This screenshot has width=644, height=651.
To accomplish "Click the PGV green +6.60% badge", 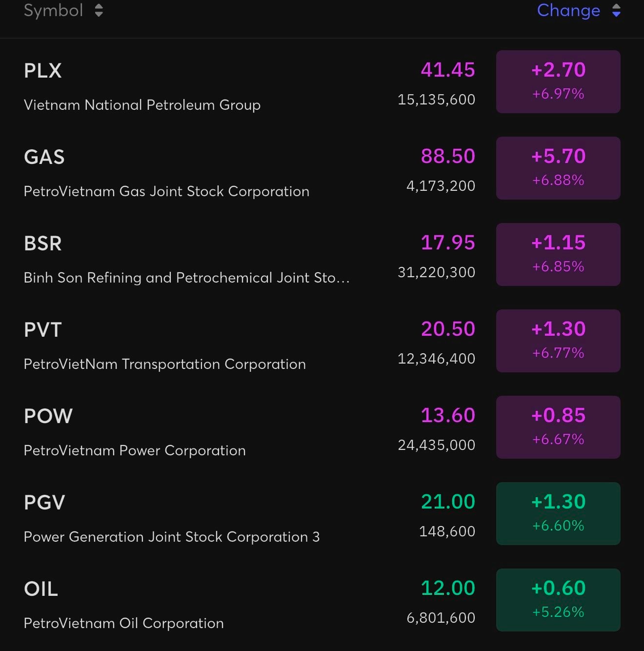I will [x=558, y=526].
